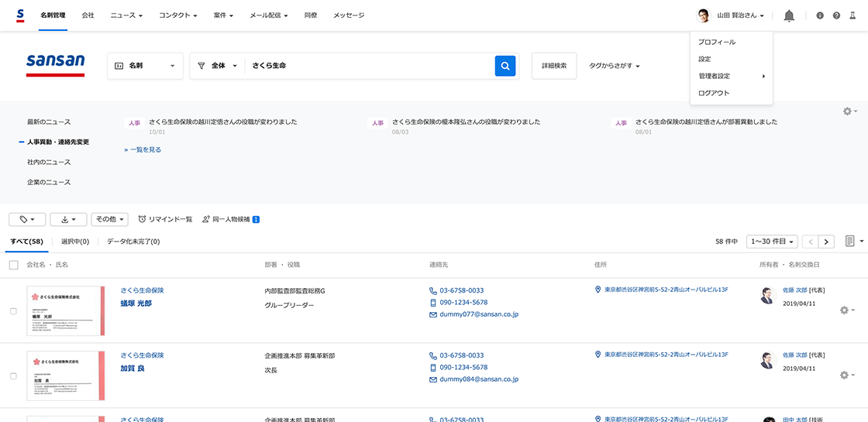Open the help question mark icon

click(836, 15)
